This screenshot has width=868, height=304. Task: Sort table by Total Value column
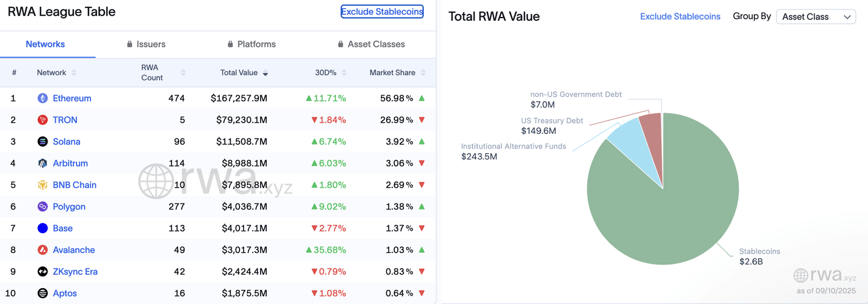(266, 73)
